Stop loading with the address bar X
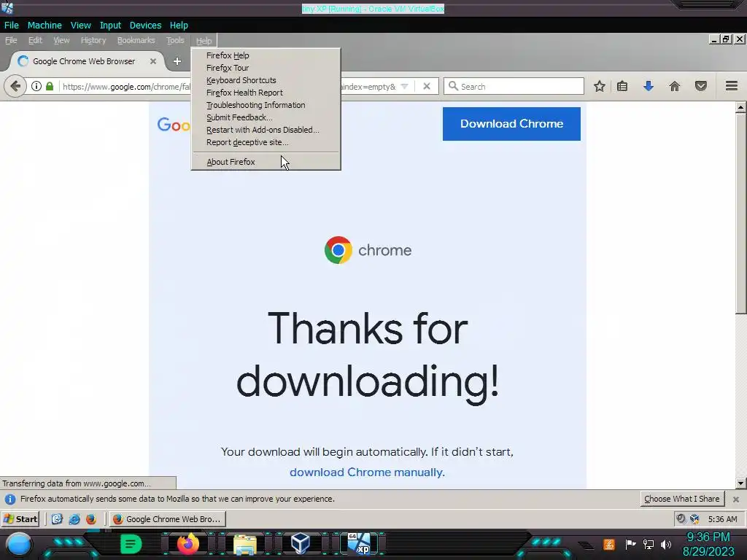 tap(427, 86)
